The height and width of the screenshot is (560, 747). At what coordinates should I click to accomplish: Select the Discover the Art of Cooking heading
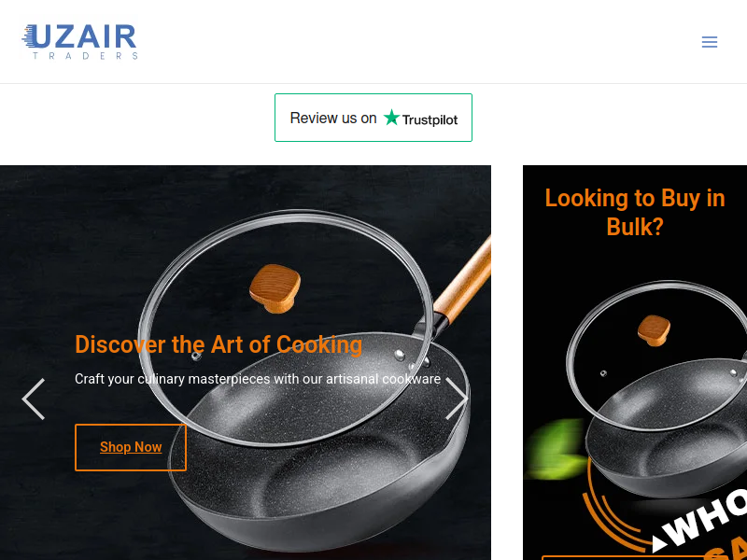pos(218,344)
